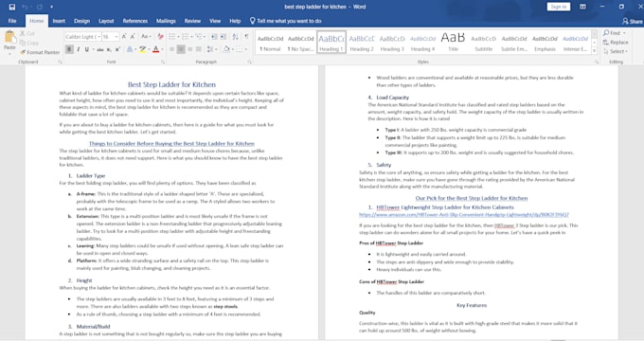Toggle Strikethrough formatting
The image size is (644, 341).
pyautogui.click(x=99, y=49)
